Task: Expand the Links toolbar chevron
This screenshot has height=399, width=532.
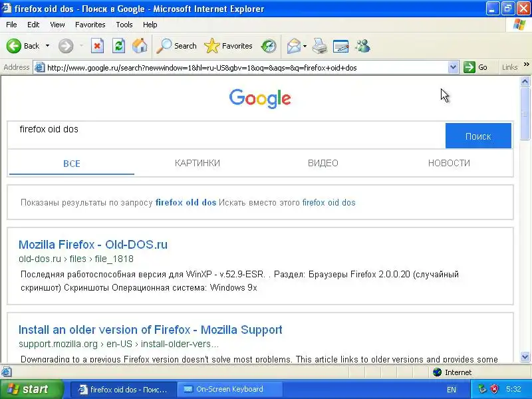Action: point(527,65)
